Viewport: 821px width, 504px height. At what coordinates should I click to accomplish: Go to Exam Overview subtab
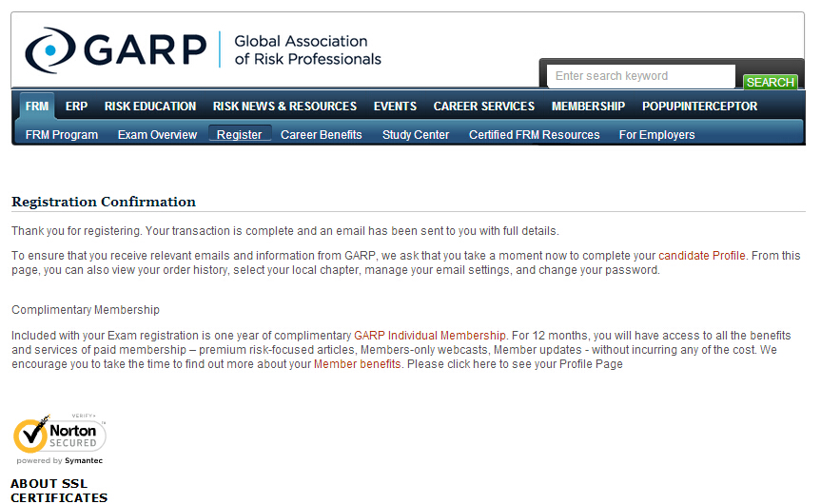click(x=157, y=135)
